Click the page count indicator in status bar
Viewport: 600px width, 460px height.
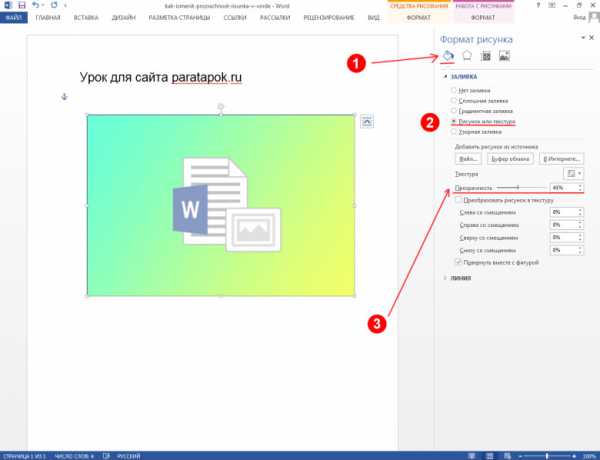coord(24,456)
